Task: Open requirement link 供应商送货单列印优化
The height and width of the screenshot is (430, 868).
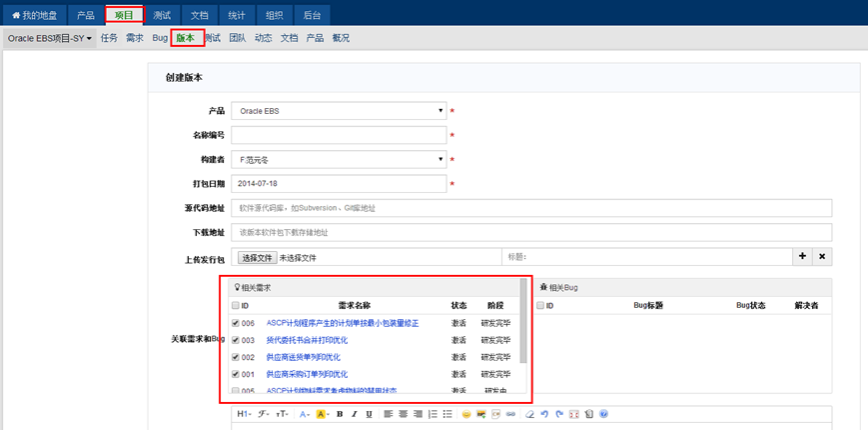Action: (303, 357)
